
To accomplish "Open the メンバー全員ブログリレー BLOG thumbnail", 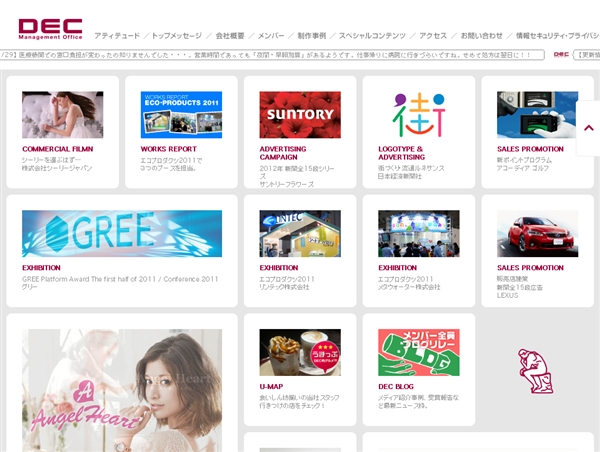I will point(419,352).
